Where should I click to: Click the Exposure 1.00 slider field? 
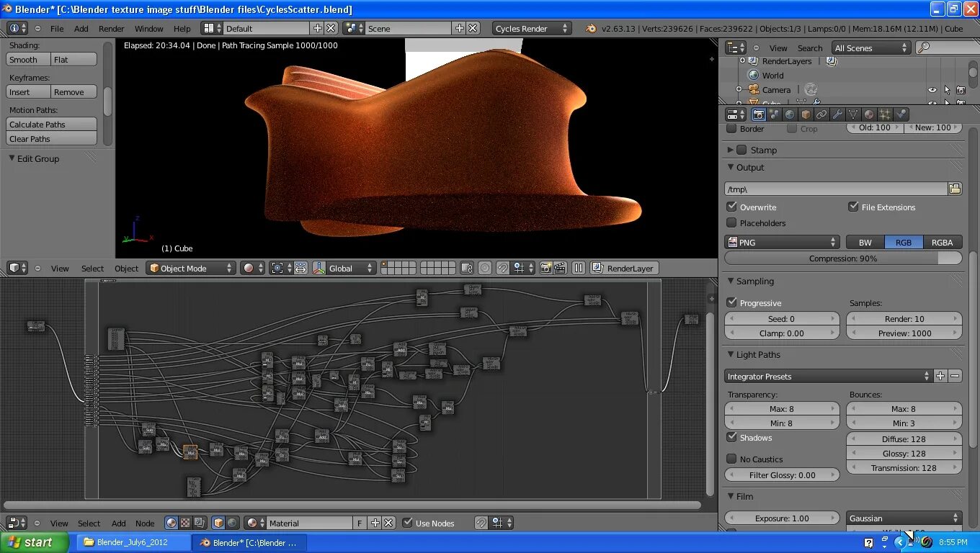click(x=782, y=518)
